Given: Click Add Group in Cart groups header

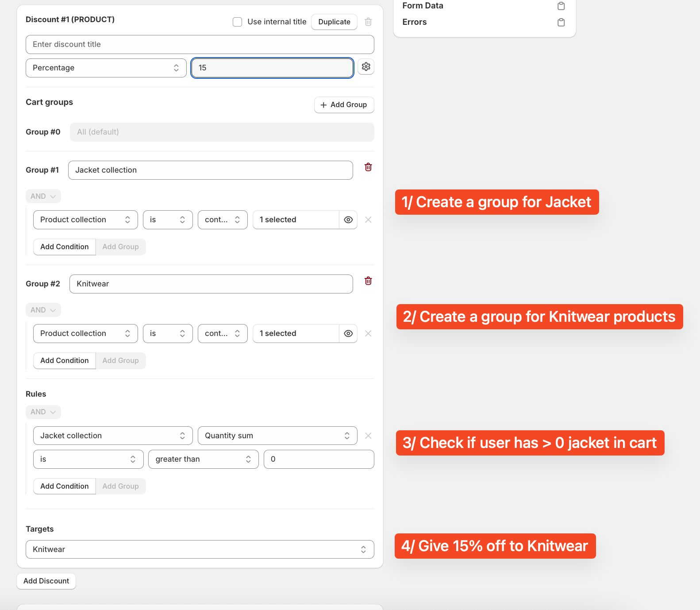Looking at the screenshot, I should coord(344,105).
